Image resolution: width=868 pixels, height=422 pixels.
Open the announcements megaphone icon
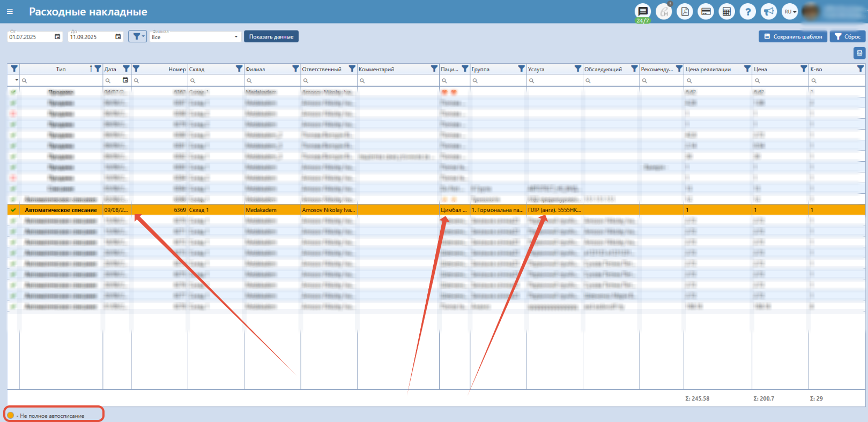pyautogui.click(x=769, y=12)
